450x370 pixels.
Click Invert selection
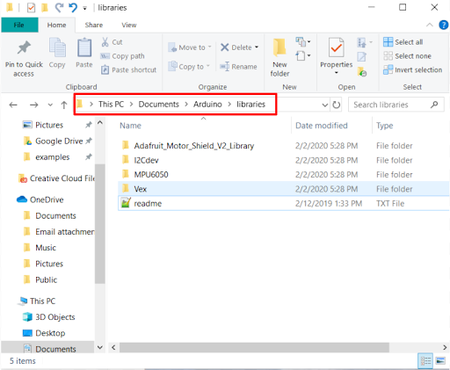(413, 70)
